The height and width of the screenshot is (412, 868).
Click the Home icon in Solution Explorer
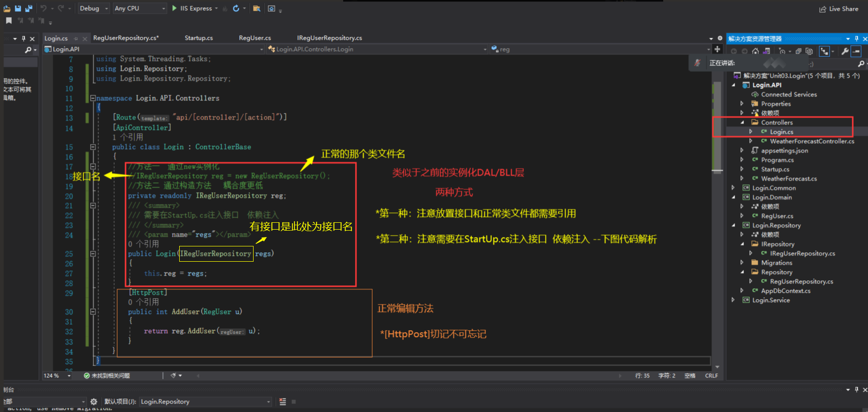(x=755, y=51)
